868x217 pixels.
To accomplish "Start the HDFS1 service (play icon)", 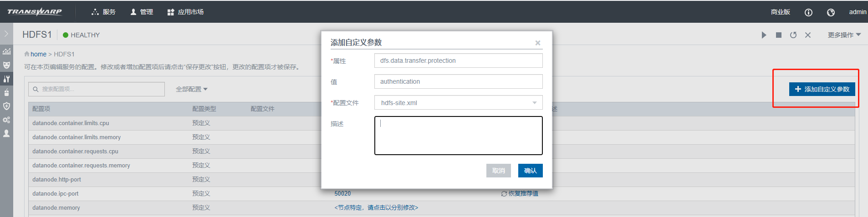I will click(764, 35).
